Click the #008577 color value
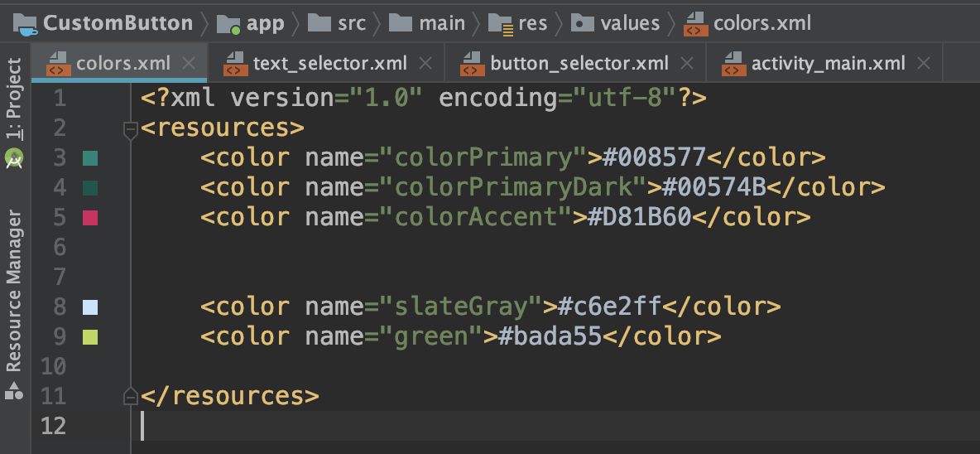This screenshot has height=454, width=980. [655, 157]
